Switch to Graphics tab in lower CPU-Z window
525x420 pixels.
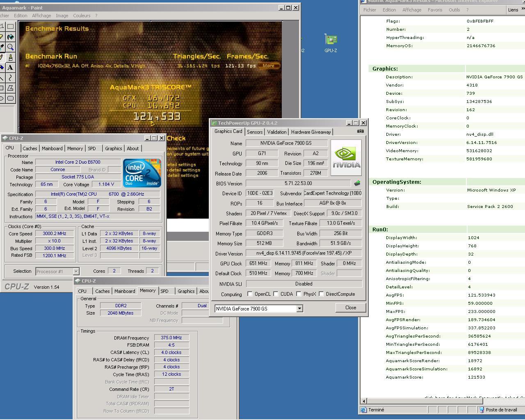186,291
